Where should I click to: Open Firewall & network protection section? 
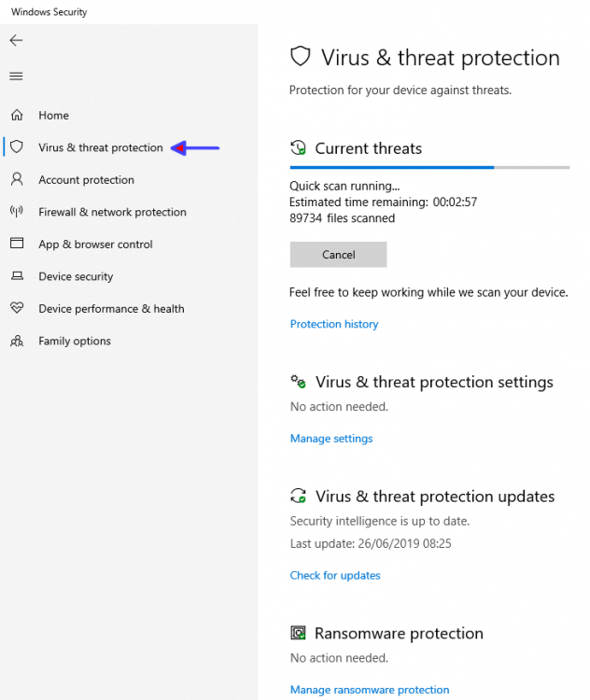pos(112,212)
